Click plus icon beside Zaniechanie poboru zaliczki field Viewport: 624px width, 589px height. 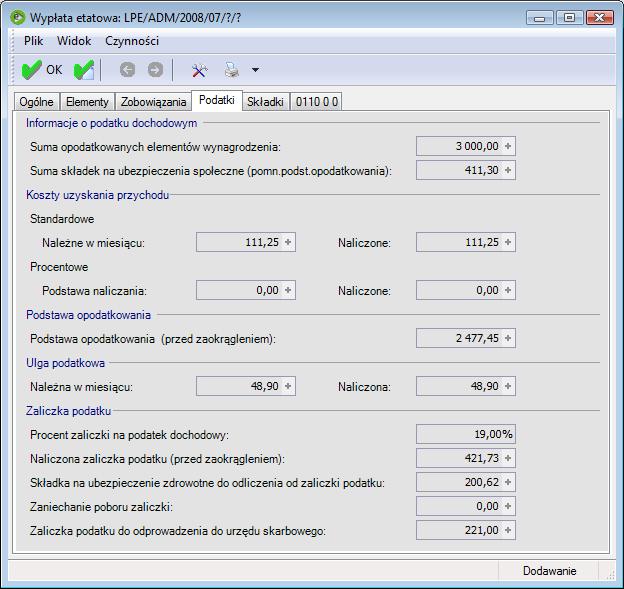(x=508, y=506)
